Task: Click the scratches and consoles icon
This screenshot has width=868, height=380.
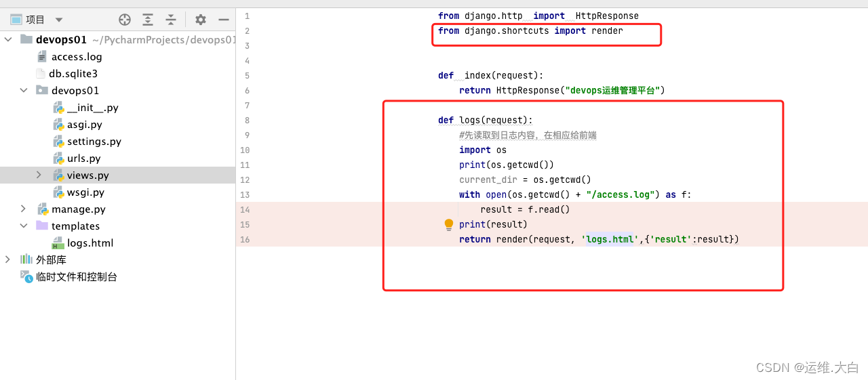Action: [x=26, y=276]
